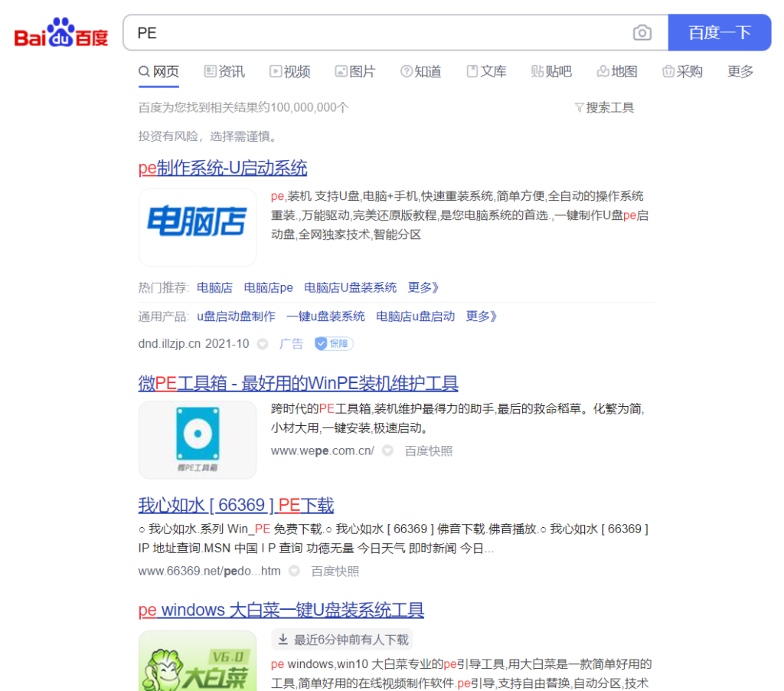Open result pe制作系统-U启动系统
The height and width of the screenshot is (691, 784).
click(223, 168)
